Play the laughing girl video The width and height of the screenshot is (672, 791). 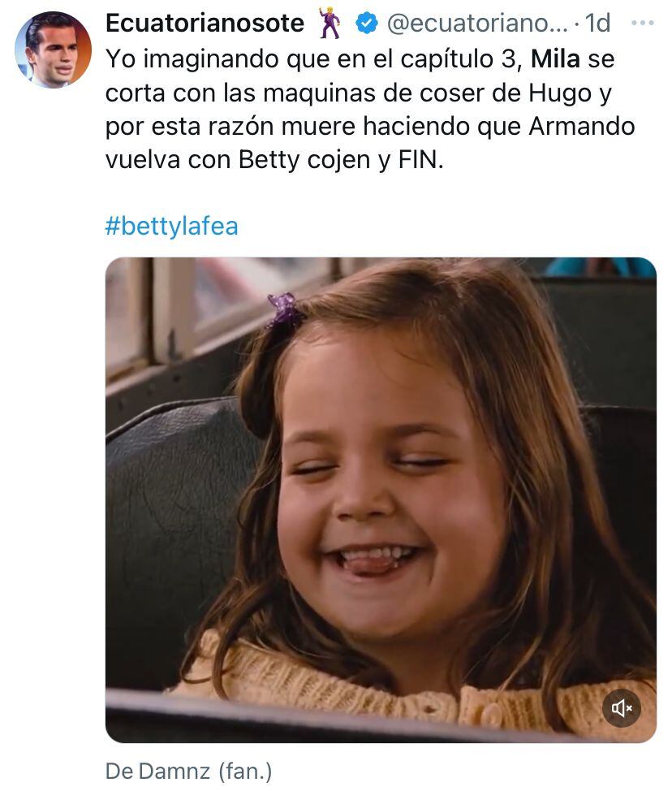(381, 500)
